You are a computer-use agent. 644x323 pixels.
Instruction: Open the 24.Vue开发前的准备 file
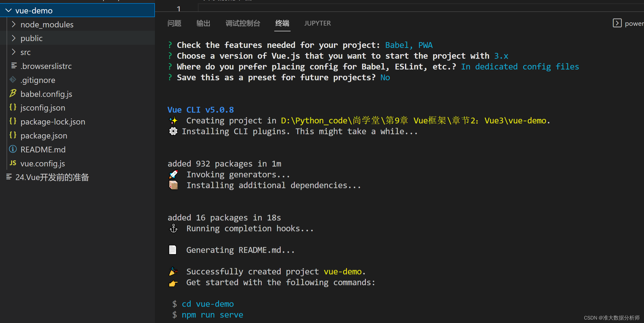52,177
